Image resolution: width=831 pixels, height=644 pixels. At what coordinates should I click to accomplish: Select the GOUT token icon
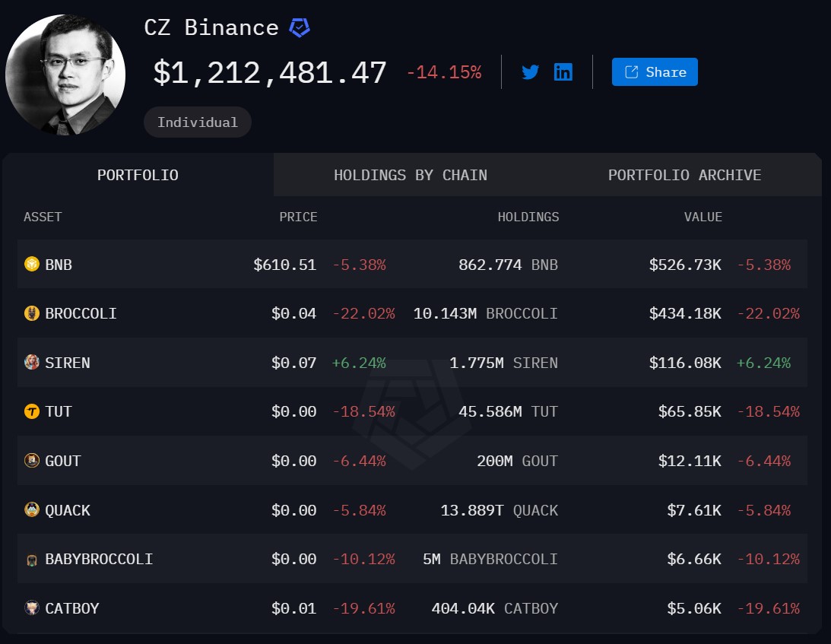coord(32,461)
